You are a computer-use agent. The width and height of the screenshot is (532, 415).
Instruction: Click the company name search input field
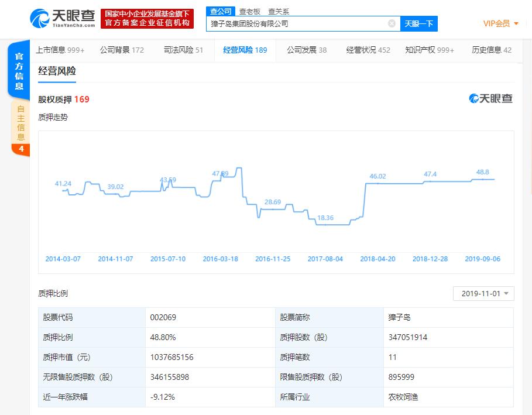[x=298, y=24]
